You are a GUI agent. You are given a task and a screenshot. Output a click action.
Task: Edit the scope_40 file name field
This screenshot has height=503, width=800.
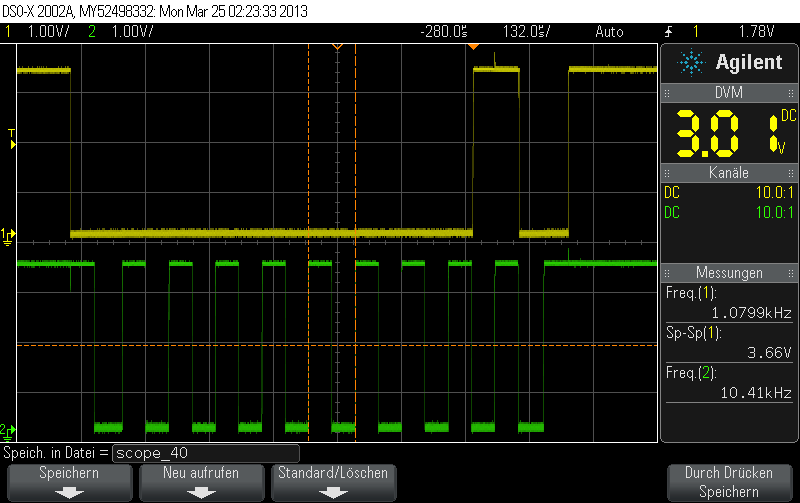206,453
